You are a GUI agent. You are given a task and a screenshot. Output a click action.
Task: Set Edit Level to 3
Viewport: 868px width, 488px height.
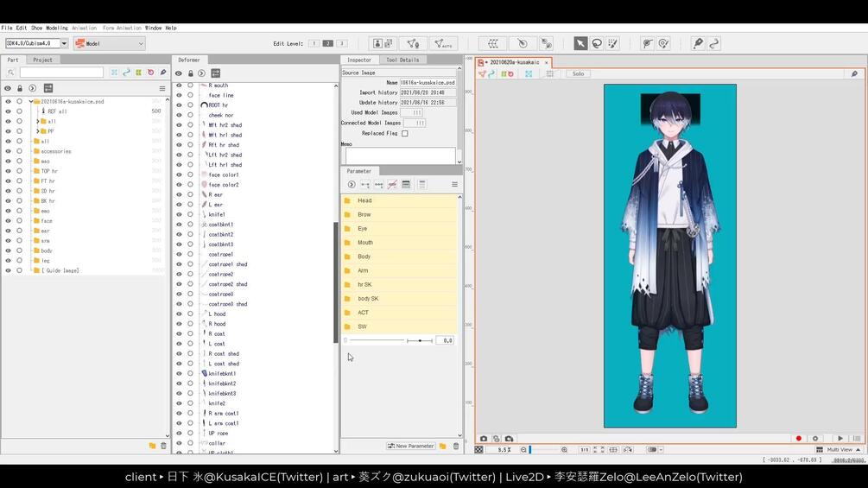[341, 43]
